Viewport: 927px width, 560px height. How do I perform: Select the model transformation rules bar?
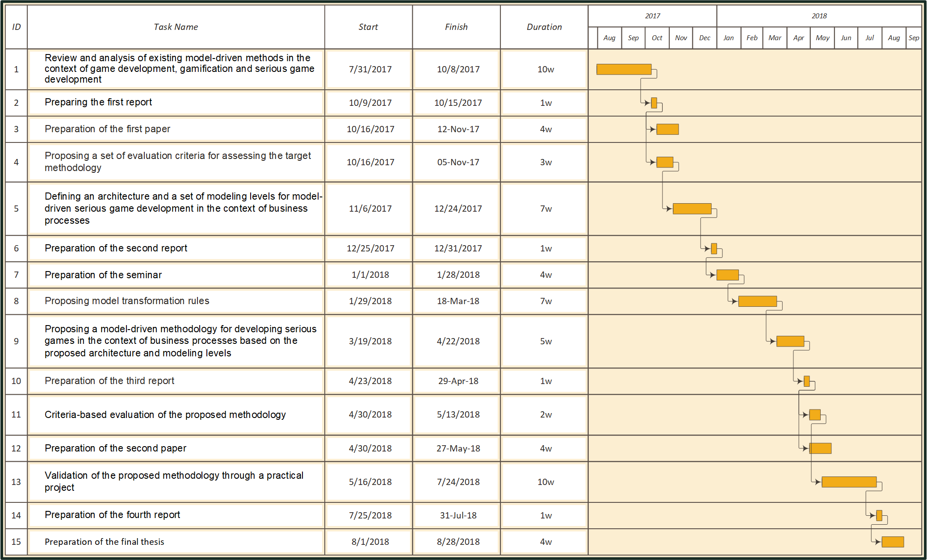pyautogui.click(x=757, y=301)
